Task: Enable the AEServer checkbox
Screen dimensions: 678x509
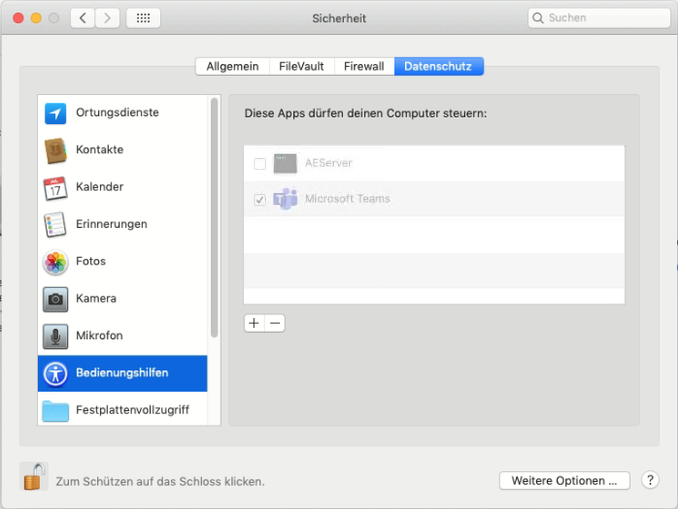Action: click(260, 164)
